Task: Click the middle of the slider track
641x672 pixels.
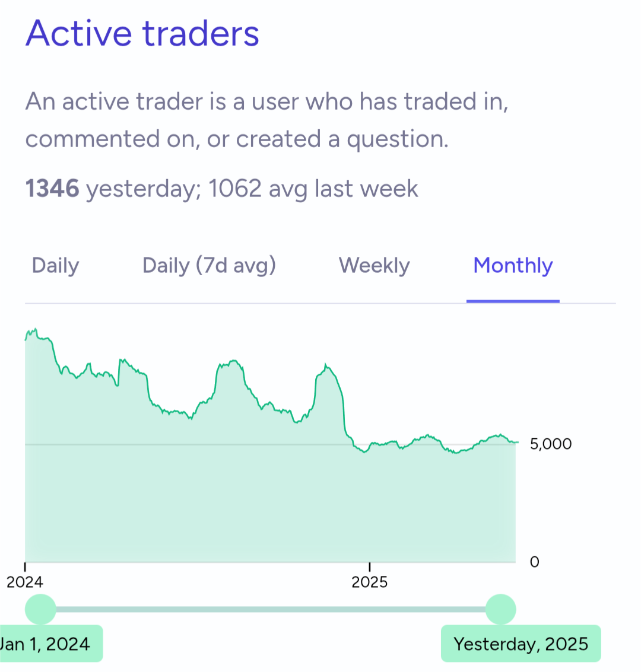Action: 271,610
